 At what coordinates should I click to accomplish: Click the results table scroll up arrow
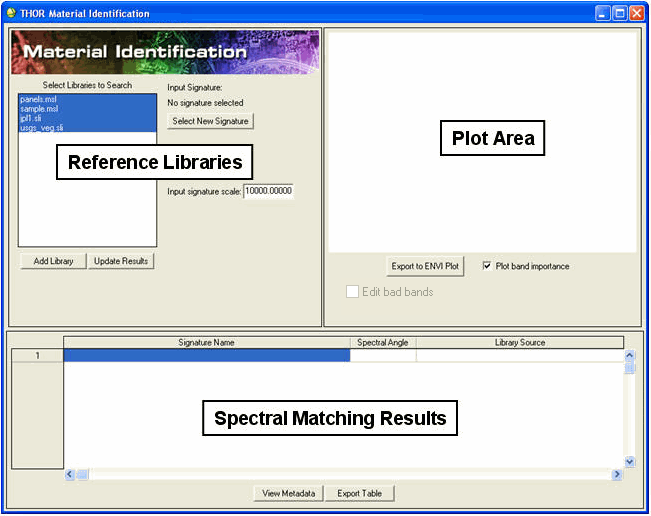click(629, 355)
